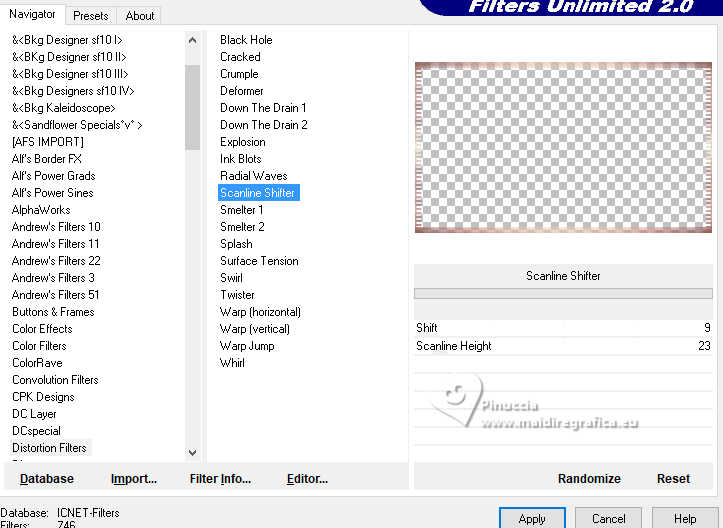Screen dimensions: 723x528
Task: Select Andrew's Filters 51 category
Action: coord(55,295)
